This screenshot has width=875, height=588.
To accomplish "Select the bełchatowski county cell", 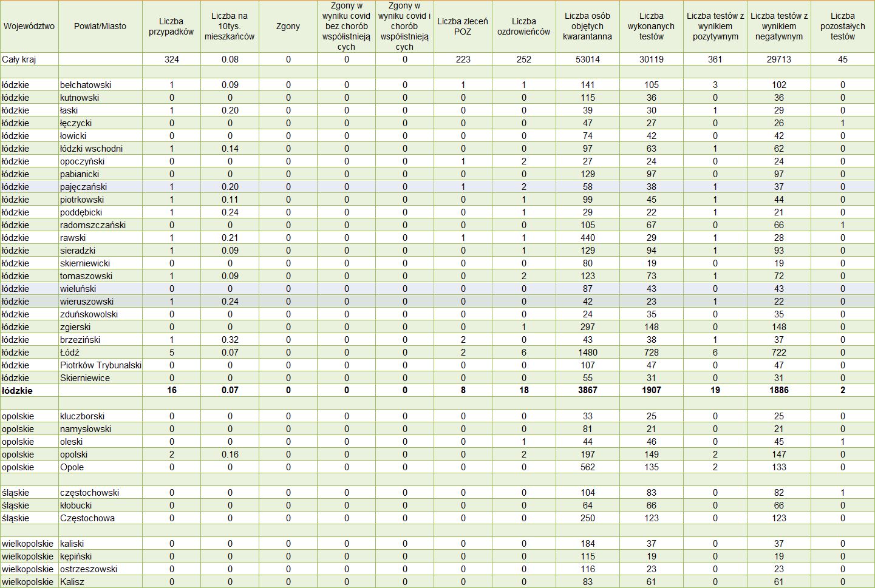I will 100,85.
